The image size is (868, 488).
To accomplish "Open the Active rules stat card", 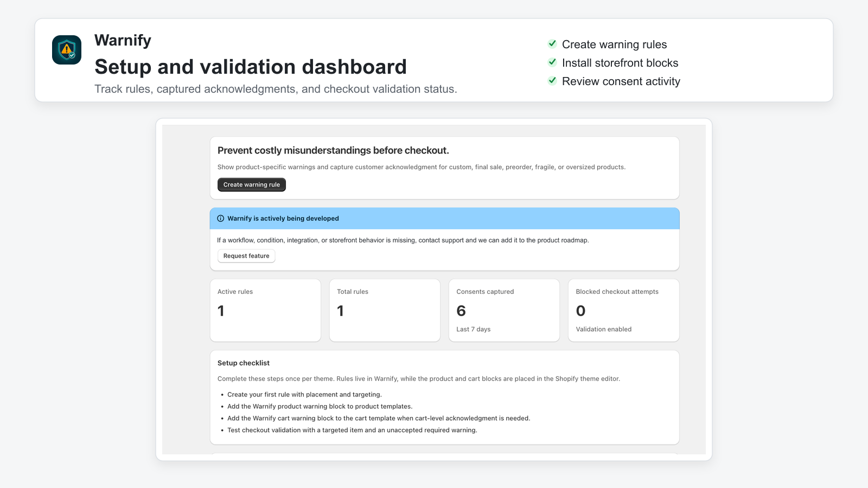I will 265,310.
